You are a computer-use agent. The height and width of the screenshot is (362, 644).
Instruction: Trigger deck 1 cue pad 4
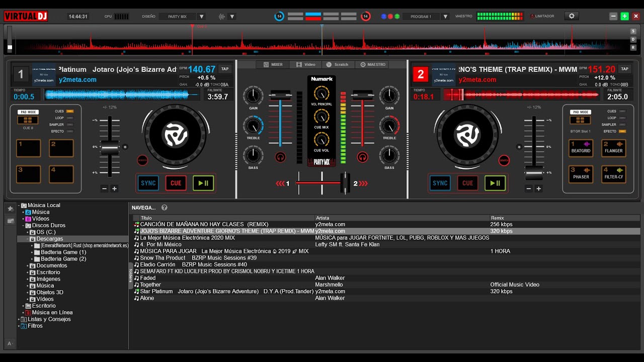(x=61, y=174)
